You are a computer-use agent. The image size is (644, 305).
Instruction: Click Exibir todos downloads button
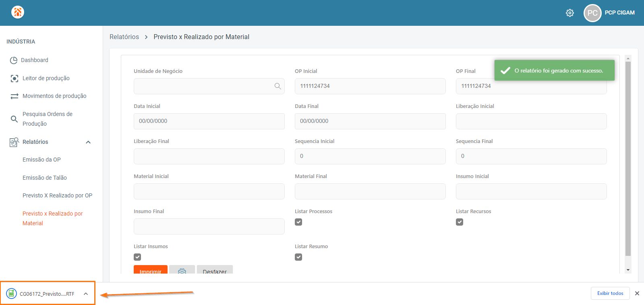(x=610, y=293)
